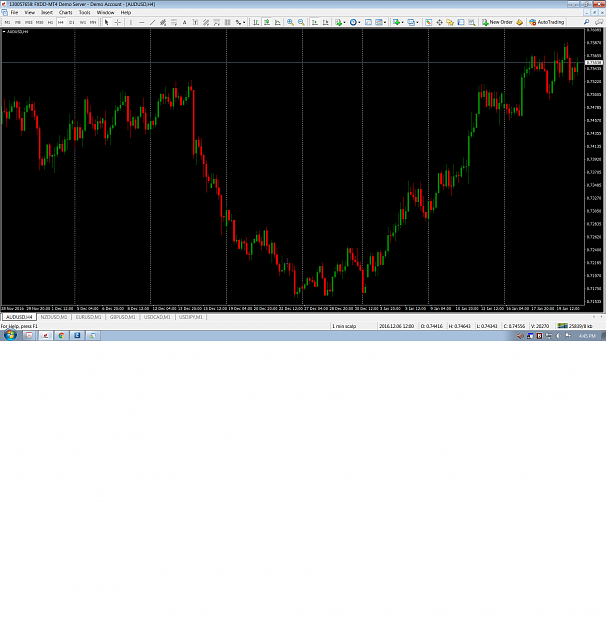The image size is (606, 625).
Task: Choose the equidistant channel tool
Action: (x=163, y=22)
